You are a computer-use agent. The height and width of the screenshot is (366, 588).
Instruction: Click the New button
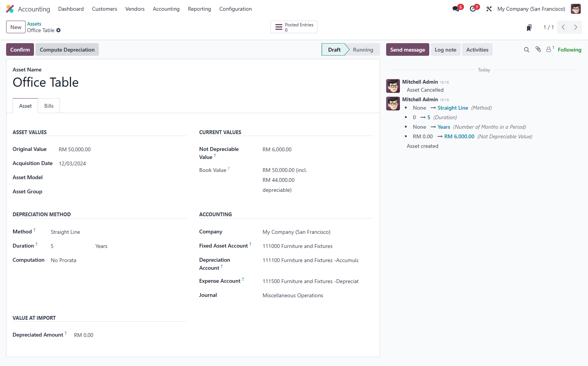click(x=16, y=27)
